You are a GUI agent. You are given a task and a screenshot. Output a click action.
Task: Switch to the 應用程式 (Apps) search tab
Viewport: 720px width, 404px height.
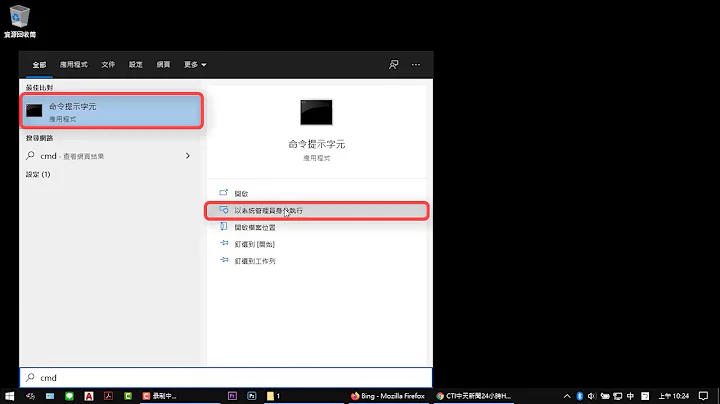tap(73, 65)
